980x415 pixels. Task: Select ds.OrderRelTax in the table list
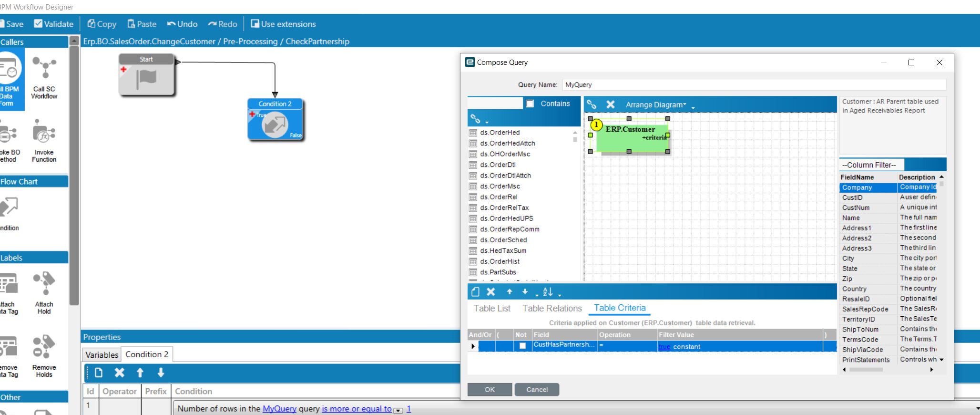click(504, 207)
